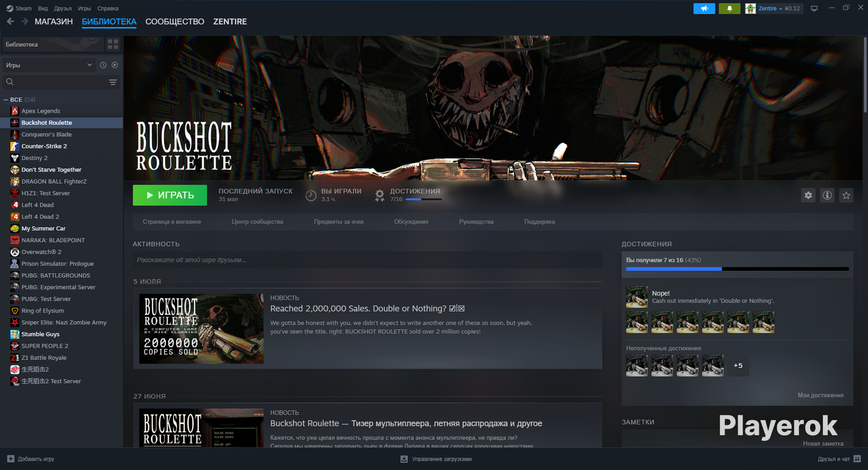Click the Add game plus icon
868x470 pixels.
(x=11, y=459)
